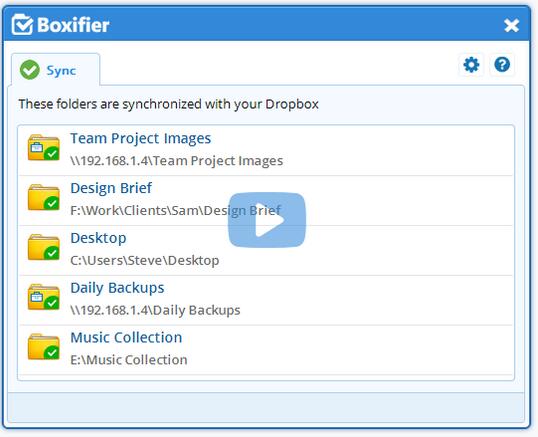Open the Music Collection folder link

coord(126,338)
